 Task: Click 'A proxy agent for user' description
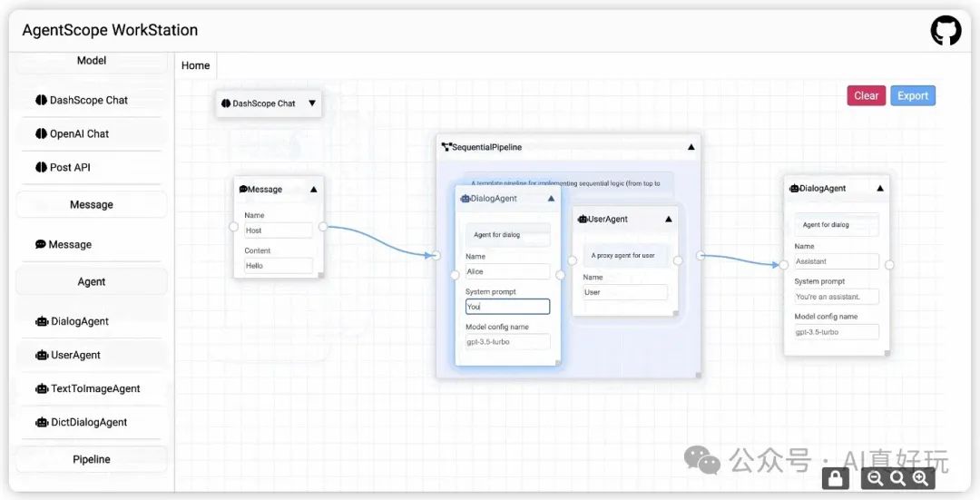[623, 256]
